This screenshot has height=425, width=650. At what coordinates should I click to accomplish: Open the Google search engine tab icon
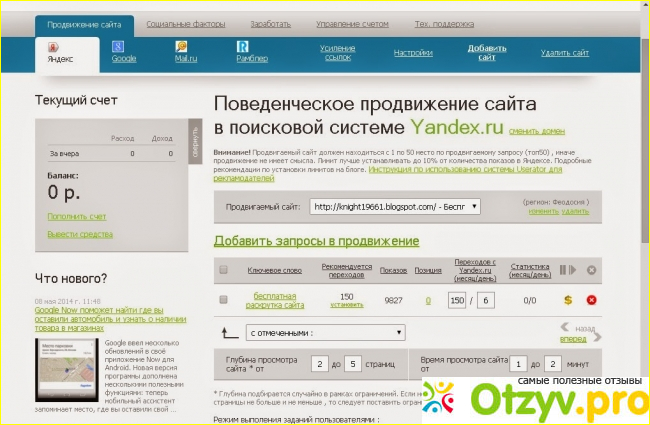tap(117, 46)
